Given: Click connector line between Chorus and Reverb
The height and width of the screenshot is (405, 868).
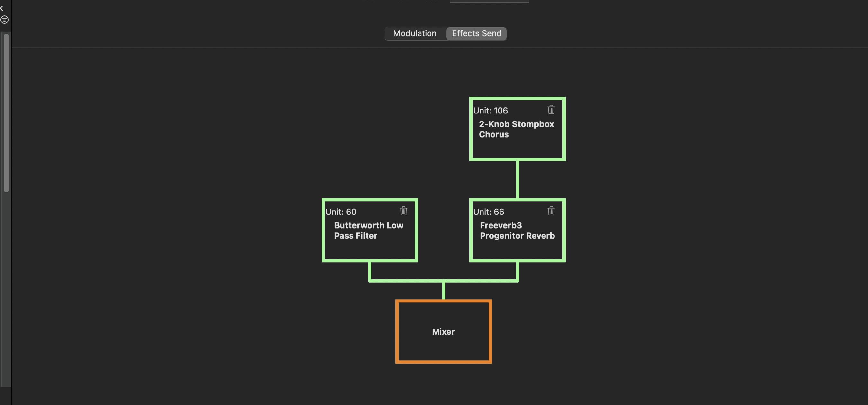Looking at the screenshot, I should tap(518, 179).
